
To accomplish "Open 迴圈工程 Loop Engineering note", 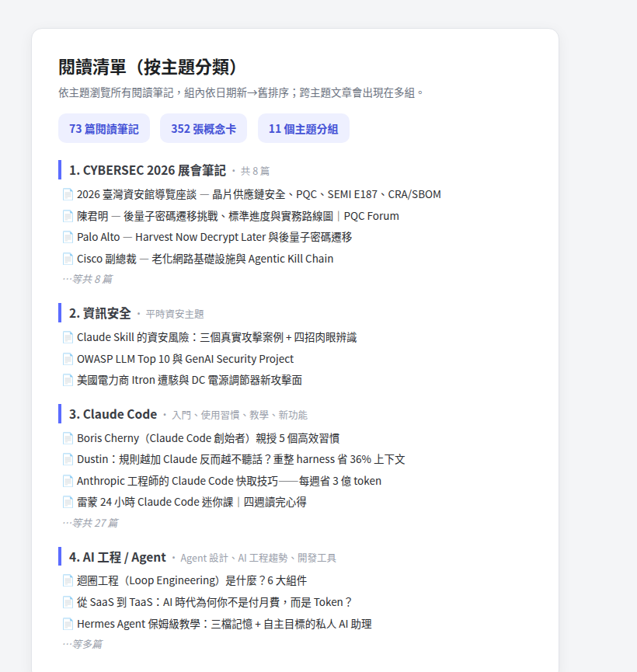I will coord(192,580).
